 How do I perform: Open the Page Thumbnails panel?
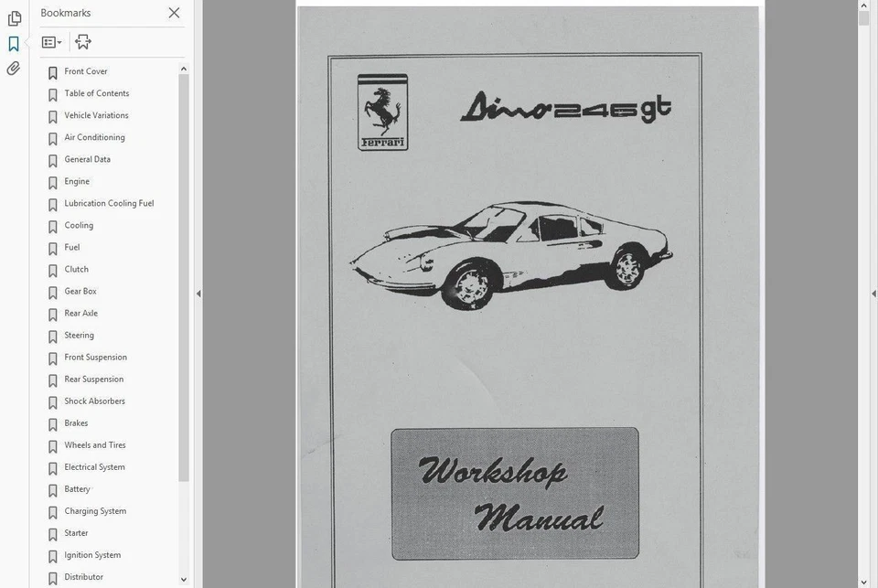(x=14, y=17)
